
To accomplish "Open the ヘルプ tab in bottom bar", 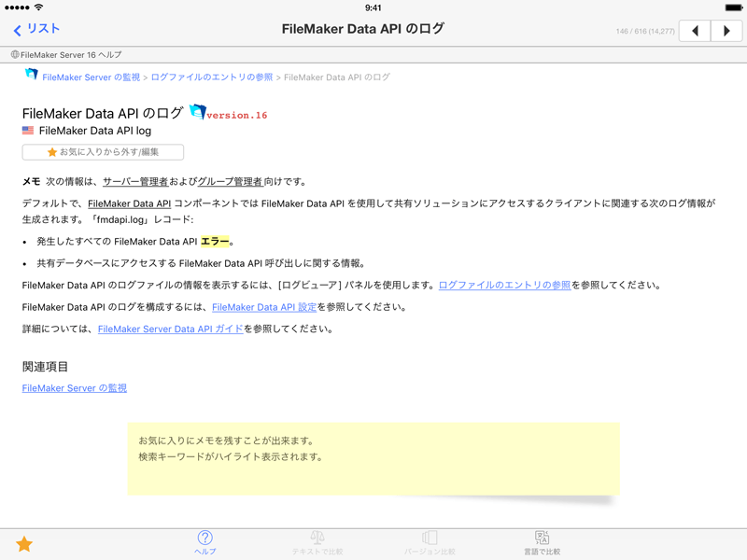I will click(x=204, y=542).
